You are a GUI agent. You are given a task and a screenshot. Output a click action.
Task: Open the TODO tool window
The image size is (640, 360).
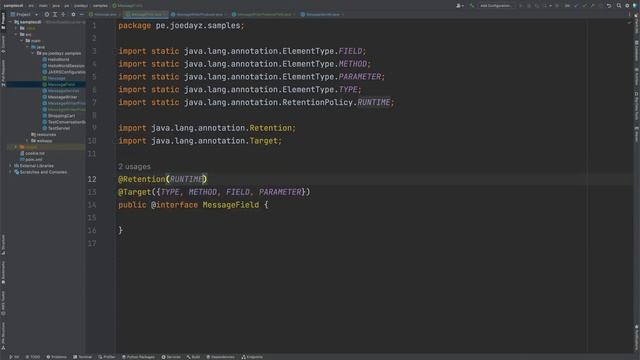(33, 357)
